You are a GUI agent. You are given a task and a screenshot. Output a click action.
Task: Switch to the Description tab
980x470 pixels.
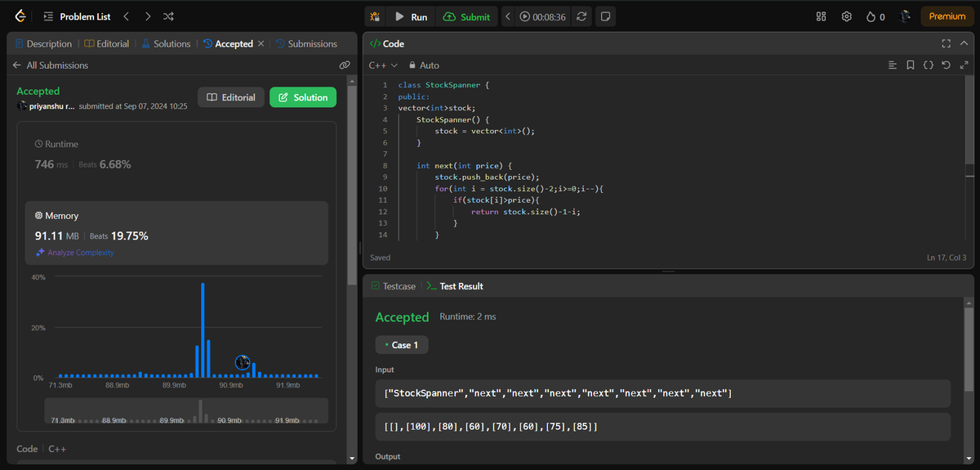pos(43,44)
